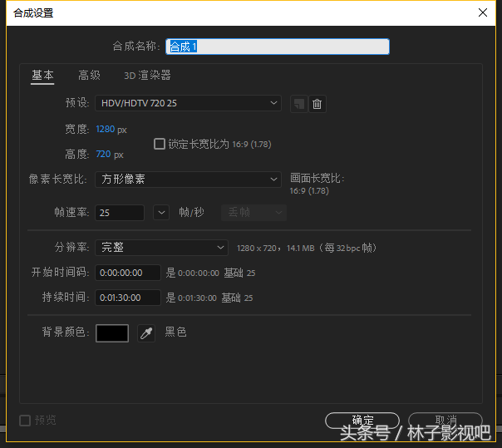Viewport: 502px width, 448px height.
Task: Click the 合成名称 text field
Action: tap(278, 47)
